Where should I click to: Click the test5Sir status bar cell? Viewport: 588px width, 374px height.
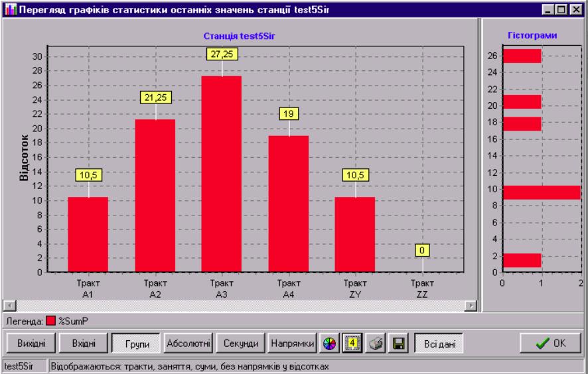[x=25, y=367]
